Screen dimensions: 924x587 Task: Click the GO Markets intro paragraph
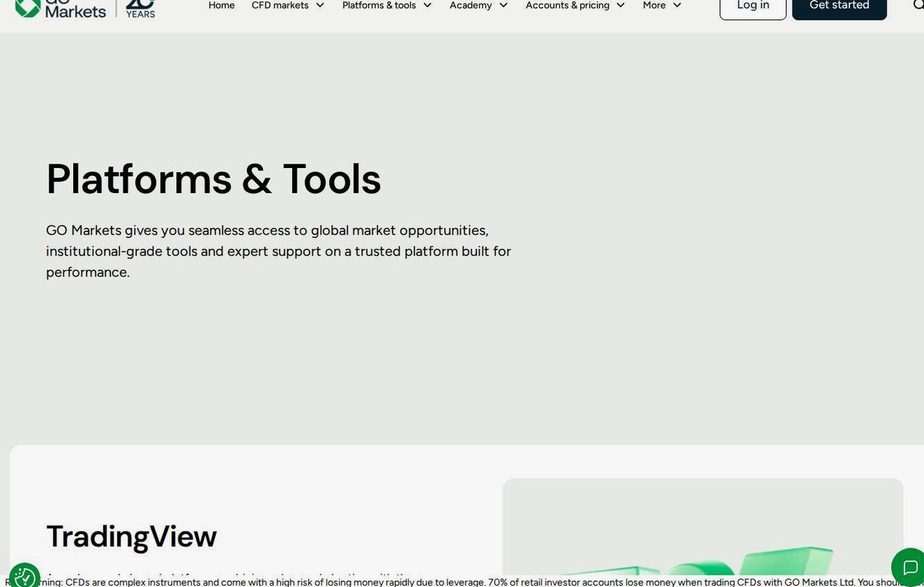point(279,251)
